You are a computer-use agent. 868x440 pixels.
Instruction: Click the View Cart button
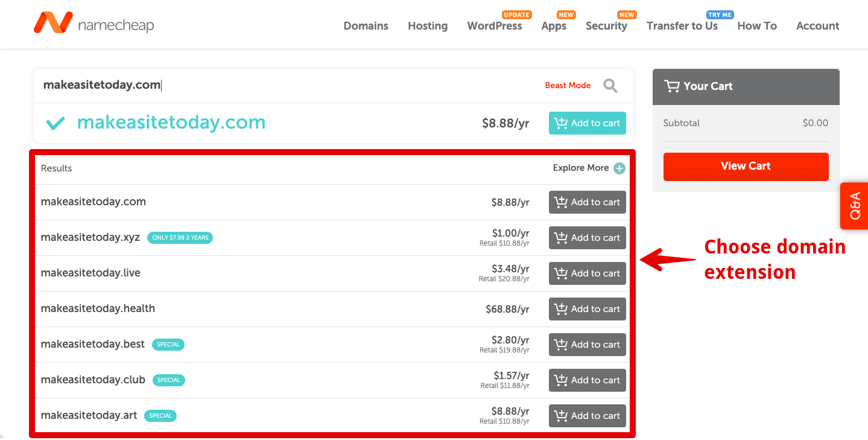[x=746, y=167]
